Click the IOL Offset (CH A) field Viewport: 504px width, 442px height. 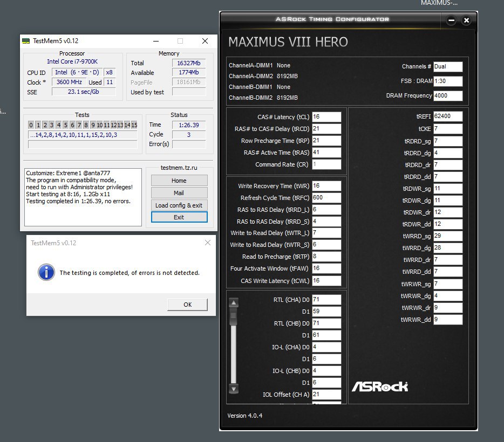click(x=326, y=395)
